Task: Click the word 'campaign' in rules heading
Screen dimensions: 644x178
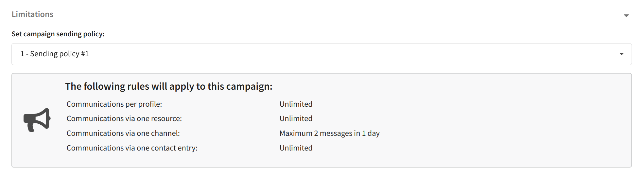Action: tap(249, 87)
